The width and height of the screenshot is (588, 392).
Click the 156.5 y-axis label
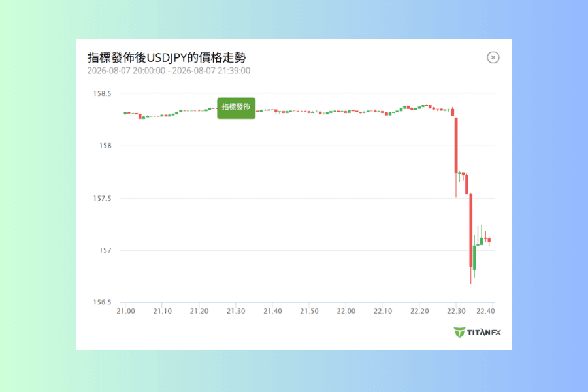click(103, 302)
